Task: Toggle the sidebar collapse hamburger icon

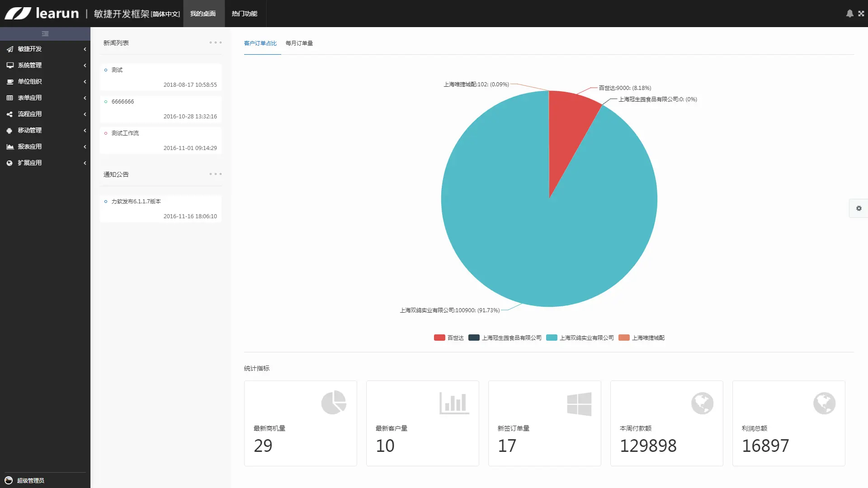Action: pyautogui.click(x=45, y=34)
